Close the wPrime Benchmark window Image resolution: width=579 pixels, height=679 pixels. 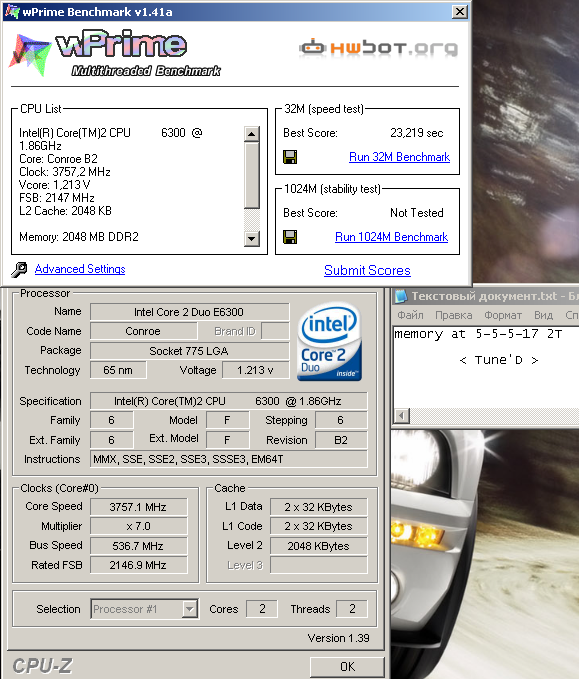[x=459, y=12]
